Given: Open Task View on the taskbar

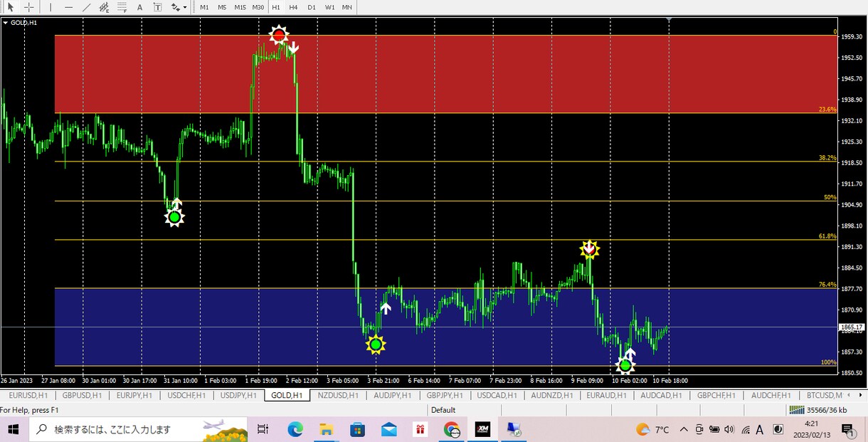Looking at the screenshot, I should 263,429.
